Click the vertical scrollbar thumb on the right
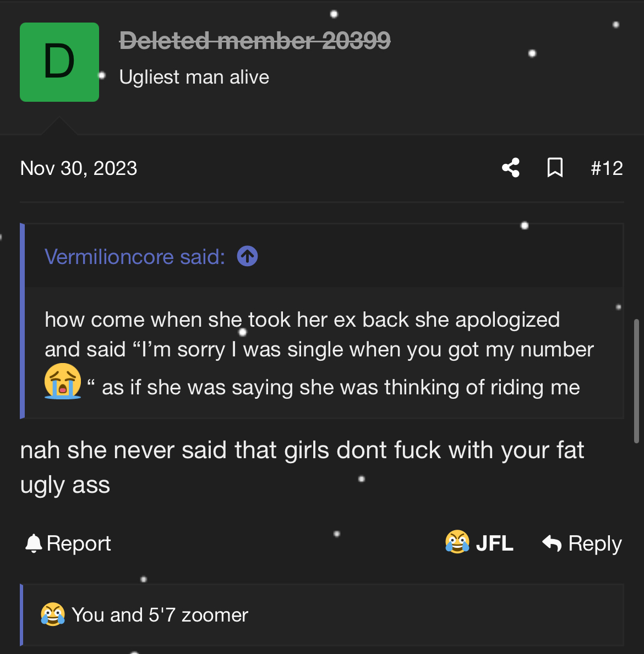Screen dimensions: 644x654 coord(636,381)
